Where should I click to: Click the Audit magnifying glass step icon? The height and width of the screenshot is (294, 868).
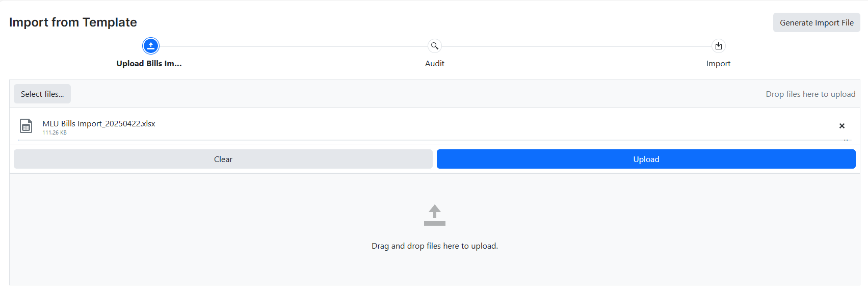(434, 46)
